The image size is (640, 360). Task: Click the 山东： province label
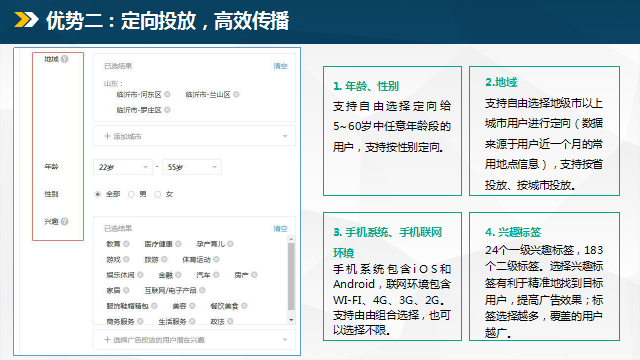pos(113,84)
